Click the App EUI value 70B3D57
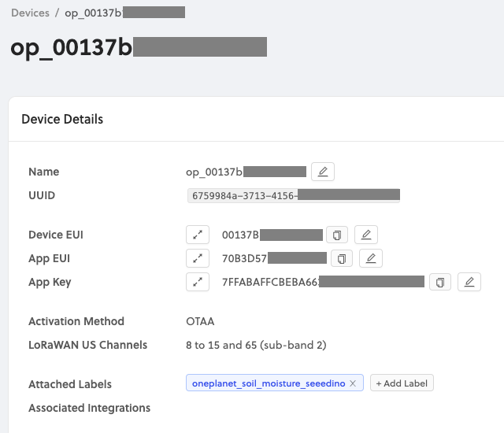This screenshot has height=433, width=504. coord(246,258)
